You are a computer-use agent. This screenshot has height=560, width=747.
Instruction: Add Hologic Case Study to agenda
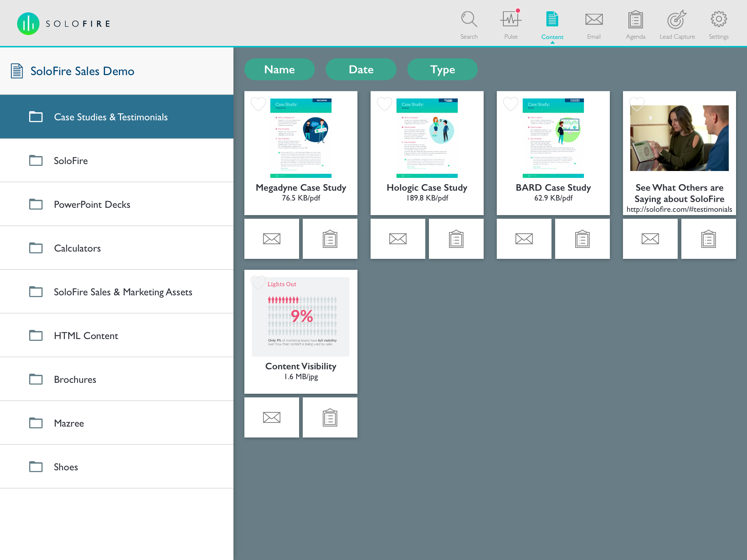pos(456,239)
